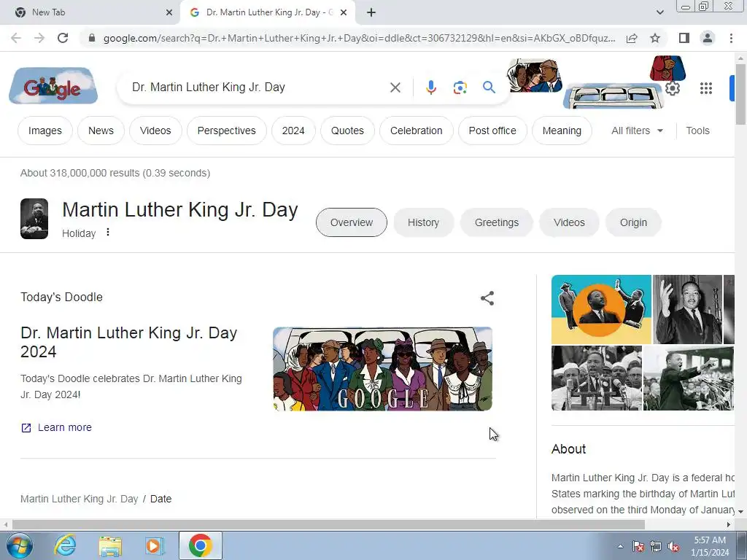Click the taskbar clock showing 5:57 AM
747x560 pixels.
pyautogui.click(x=710, y=546)
